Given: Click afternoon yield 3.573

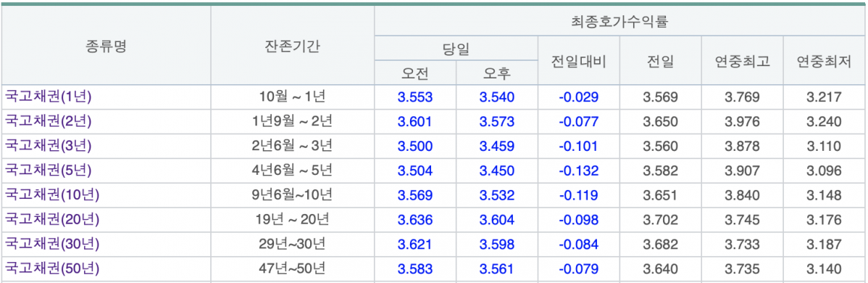Looking at the screenshot, I should (496, 122).
